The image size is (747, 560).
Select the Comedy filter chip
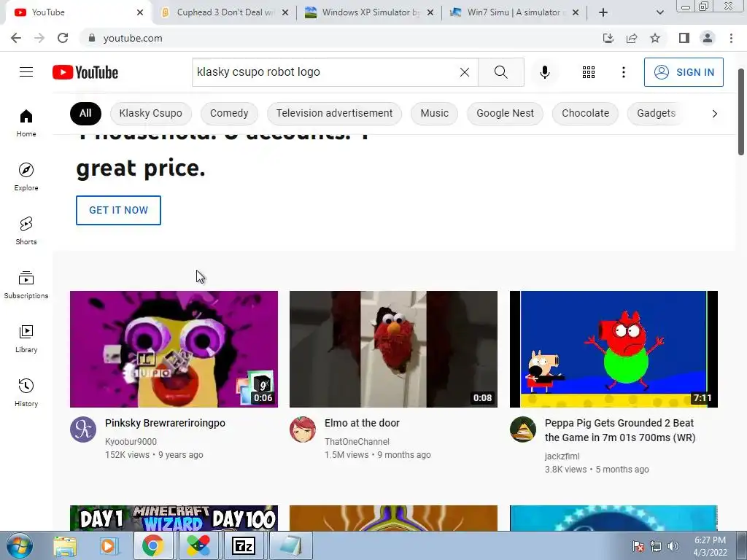point(229,113)
